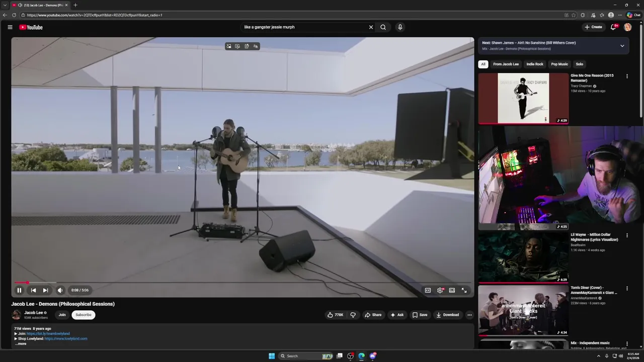The image size is (644, 362).
Task: Add page to favorites star
Action: [x=574, y=15]
